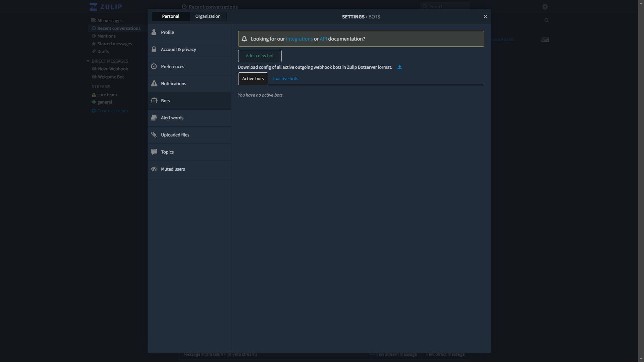Select the Uploaded files paperclip icon

[x=154, y=135]
